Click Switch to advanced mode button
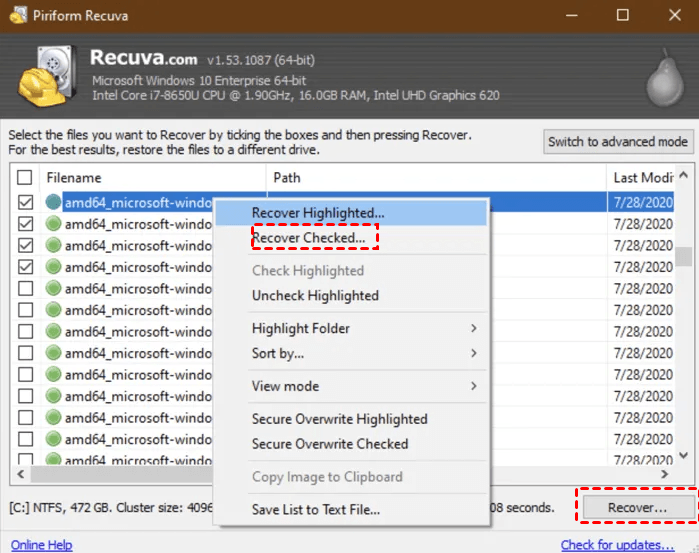 click(x=618, y=142)
